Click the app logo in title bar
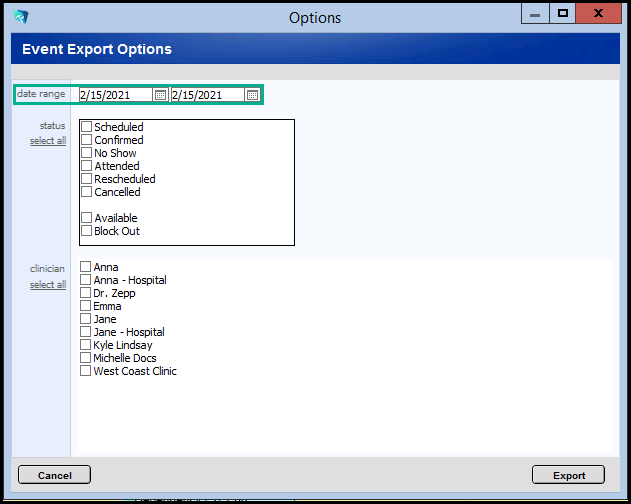The height and width of the screenshot is (504, 631). [21, 17]
